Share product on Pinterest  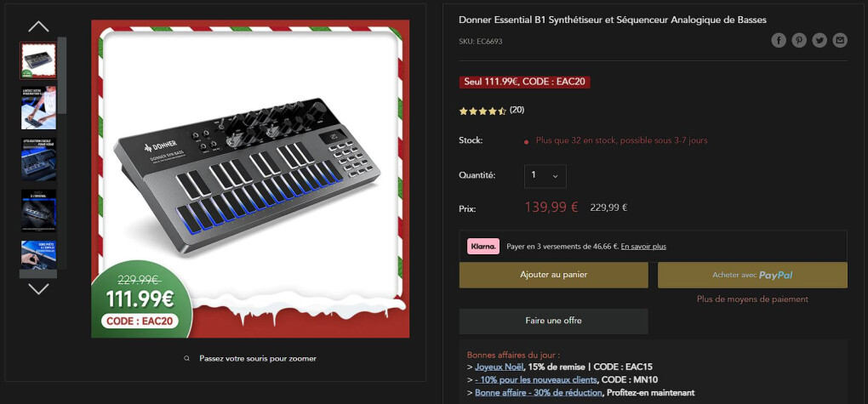tap(799, 40)
